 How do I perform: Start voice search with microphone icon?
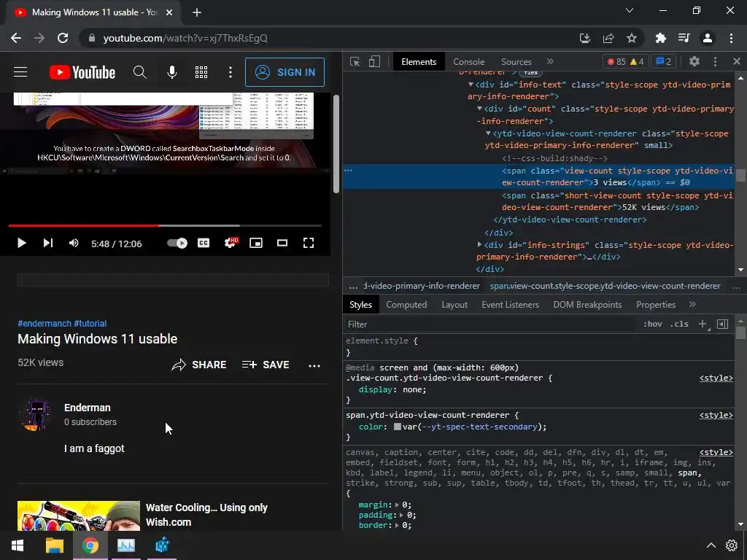tap(172, 72)
